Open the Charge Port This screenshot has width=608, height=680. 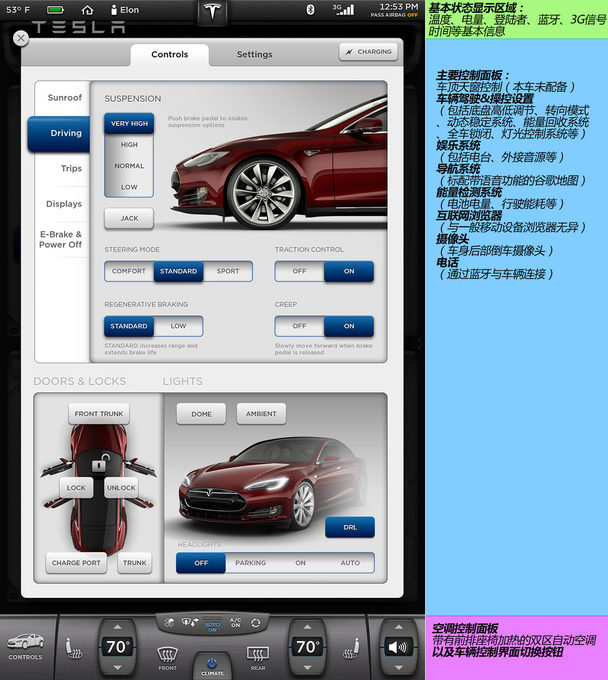(x=76, y=563)
